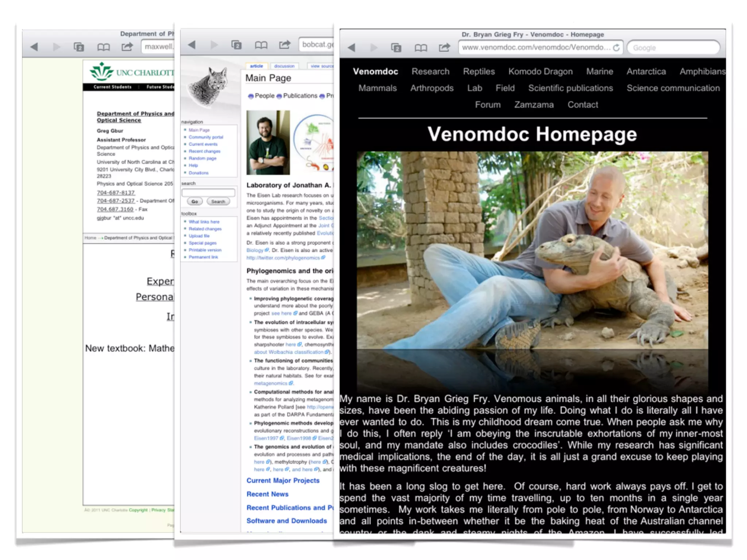747x560 pixels.
Task: Click back arrow in Venomdoc browser
Action: click(352, 48)
